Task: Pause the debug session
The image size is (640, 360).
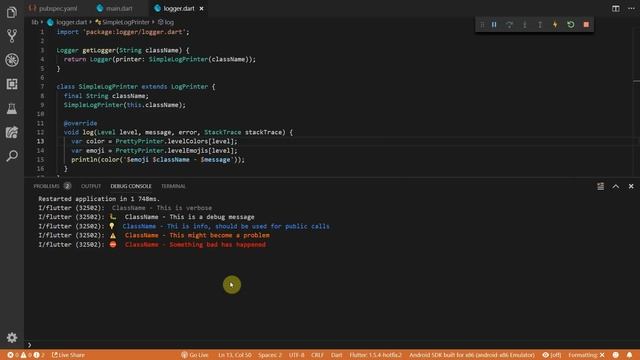Action: (494, 24)
